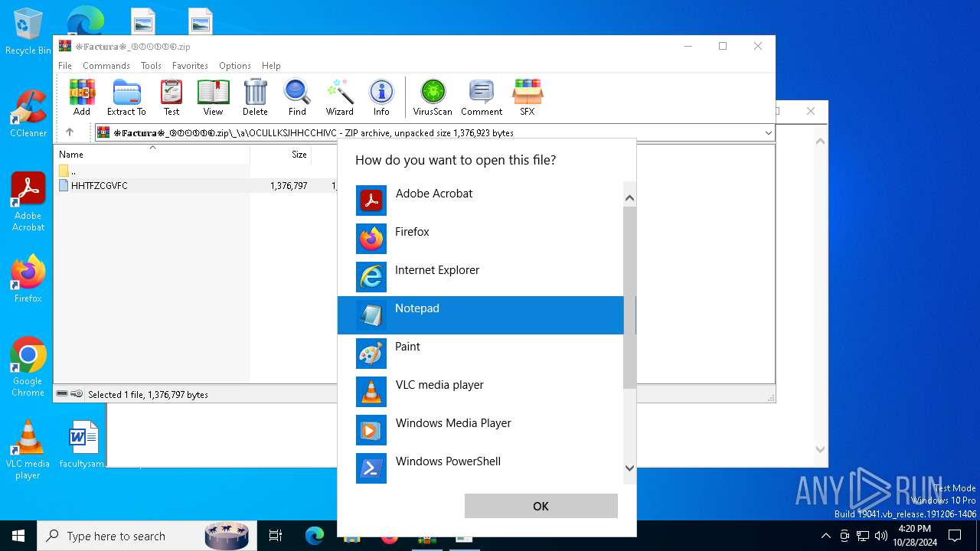Open the Recycle Bin desktop icon
Image resolution: width=980 pixels, height=551 pixels.
pyautogui.click(x=28, y=32)
